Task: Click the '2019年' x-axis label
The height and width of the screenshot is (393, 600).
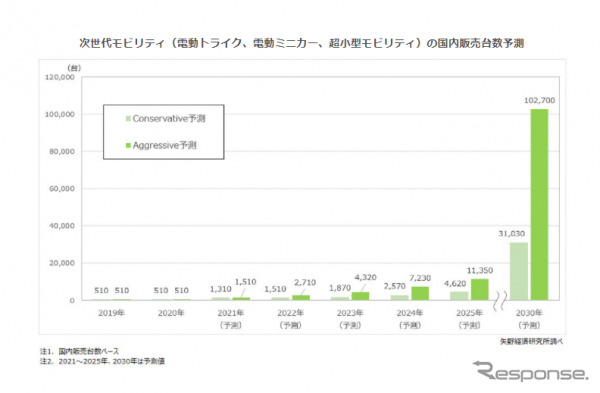Action: tap(111, 313)
